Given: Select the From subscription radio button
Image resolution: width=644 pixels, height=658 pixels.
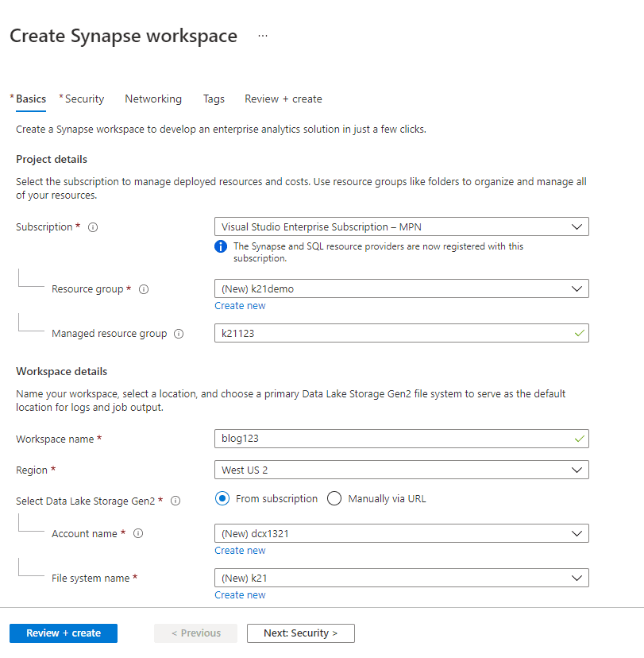Looking at the screenshot, I should click(222, 499).
